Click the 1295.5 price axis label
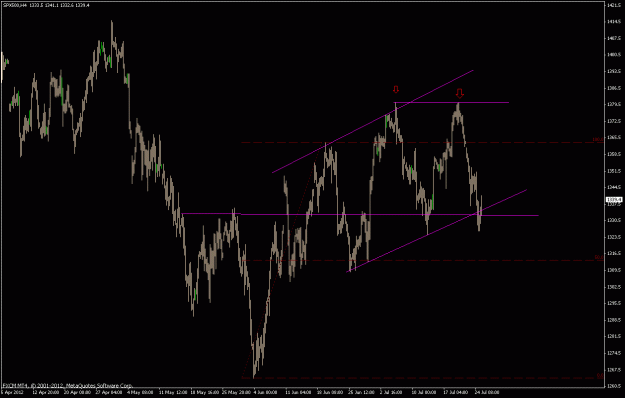Image resolution: width=625 pixels, height=398 pixels. click(x=613, y=303)
